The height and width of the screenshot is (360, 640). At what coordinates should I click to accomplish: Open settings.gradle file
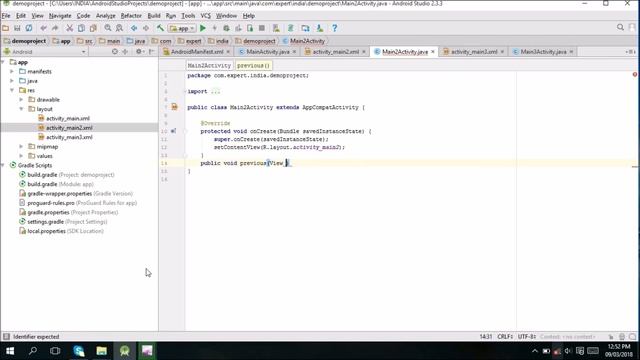pos(67,222)
